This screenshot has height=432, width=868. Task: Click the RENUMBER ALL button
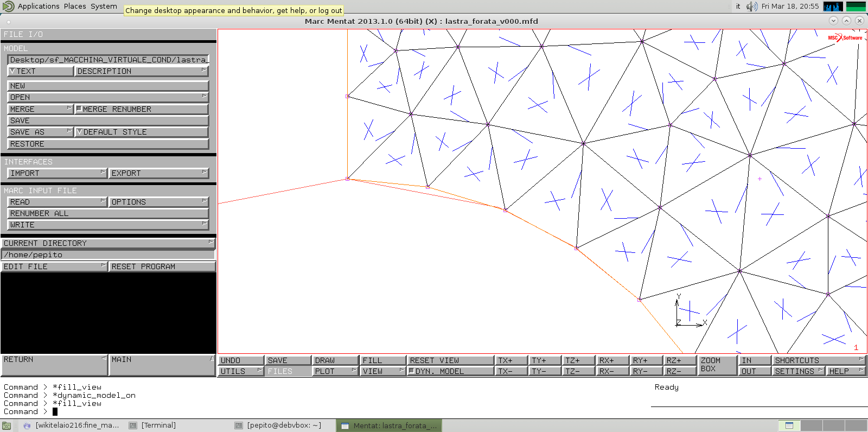click(x=107, y=213)
